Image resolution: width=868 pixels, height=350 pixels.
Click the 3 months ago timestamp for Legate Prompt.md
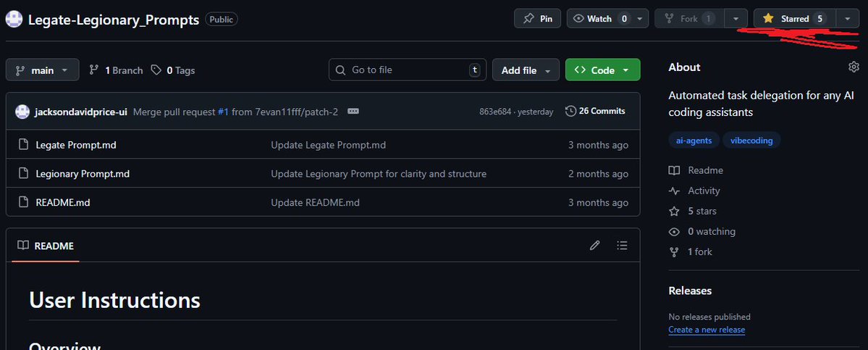(598, 145)
